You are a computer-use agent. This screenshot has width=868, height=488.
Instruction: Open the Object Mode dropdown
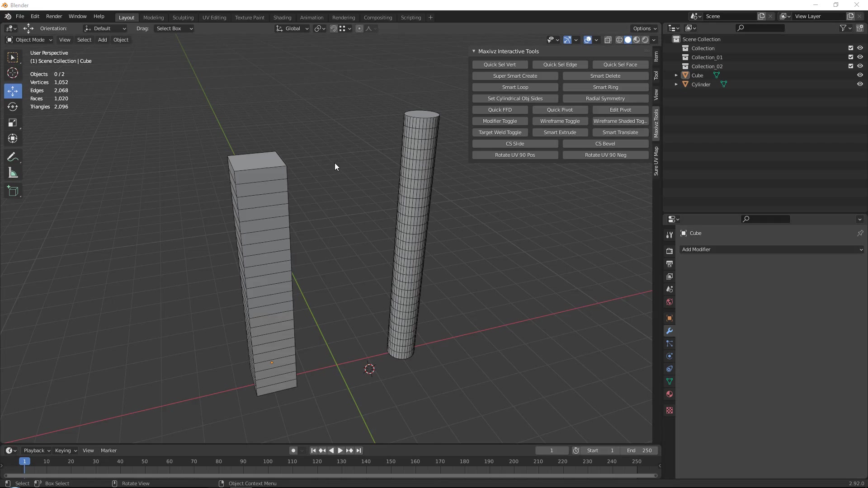pyautogui.click(x=29, y=40)
